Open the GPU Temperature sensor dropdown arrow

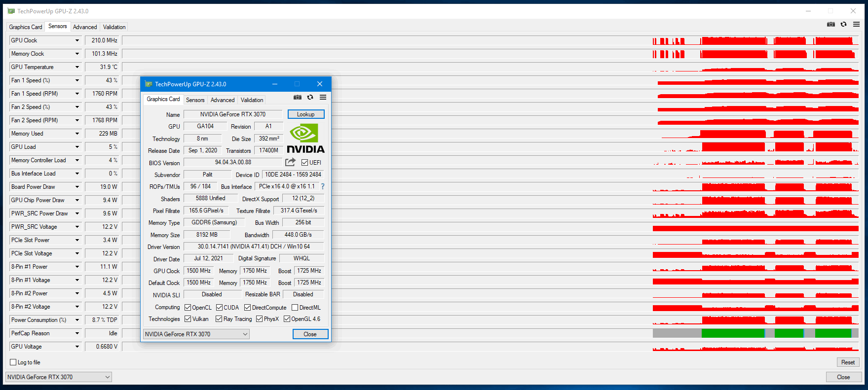77,67
